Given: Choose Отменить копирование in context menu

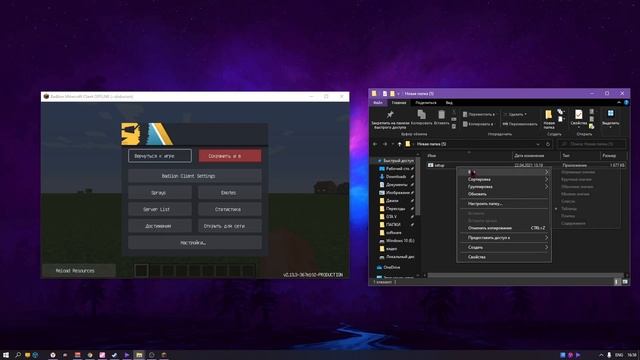Looking at the screenshot, I should [x=504, y=228].
